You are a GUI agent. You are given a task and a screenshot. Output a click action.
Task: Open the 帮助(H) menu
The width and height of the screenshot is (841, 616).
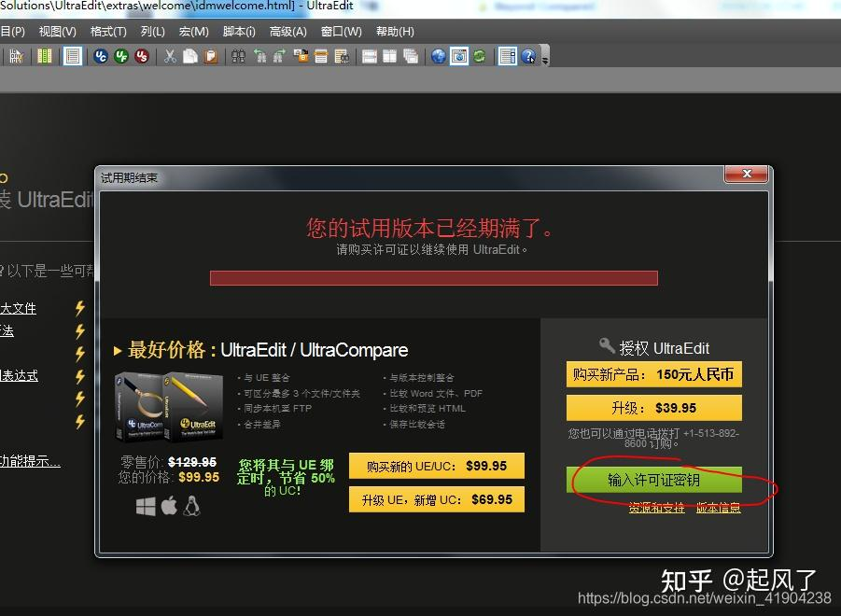coord(395,32)
